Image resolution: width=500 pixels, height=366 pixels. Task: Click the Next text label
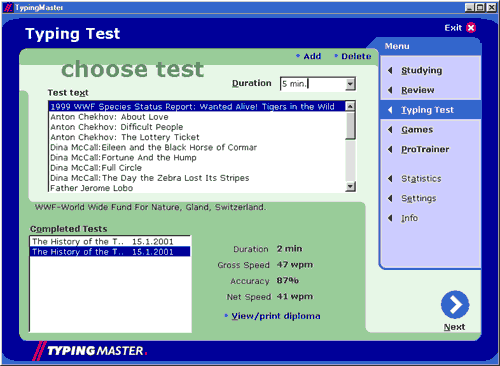(x=454, y=327)
